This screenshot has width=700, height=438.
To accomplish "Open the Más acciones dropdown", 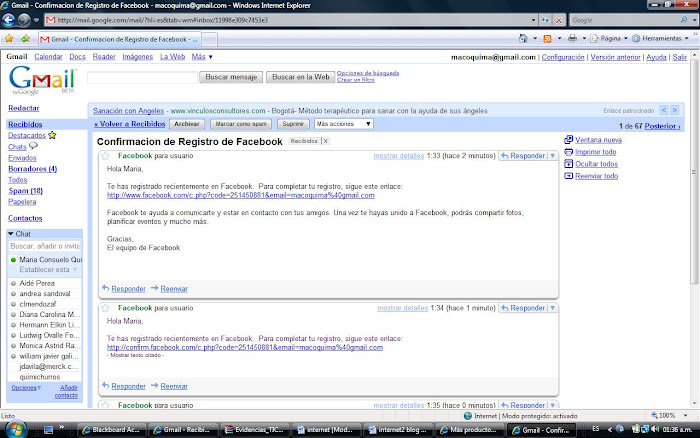I will pos(344,124).
